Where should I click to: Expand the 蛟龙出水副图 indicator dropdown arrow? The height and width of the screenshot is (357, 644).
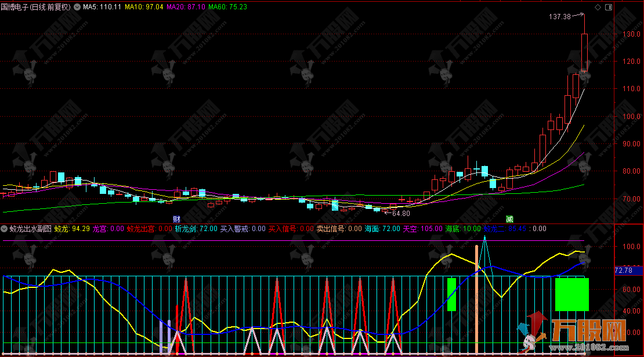5,229
